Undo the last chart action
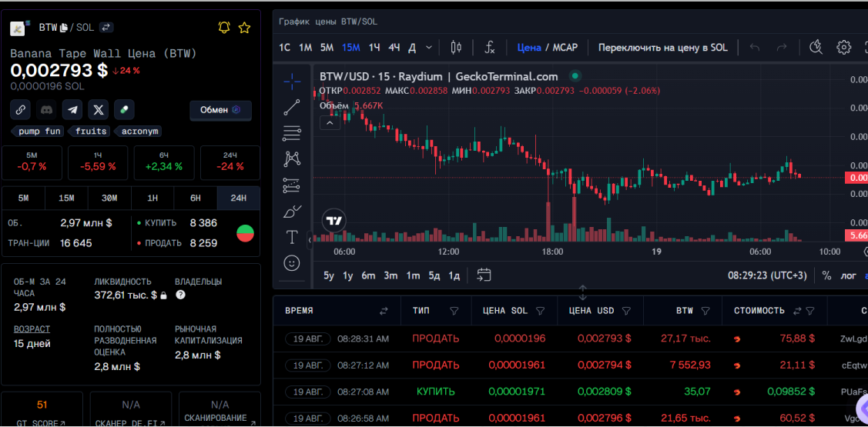This screenshot has height=427, width=868. click(x=755, y=48)
